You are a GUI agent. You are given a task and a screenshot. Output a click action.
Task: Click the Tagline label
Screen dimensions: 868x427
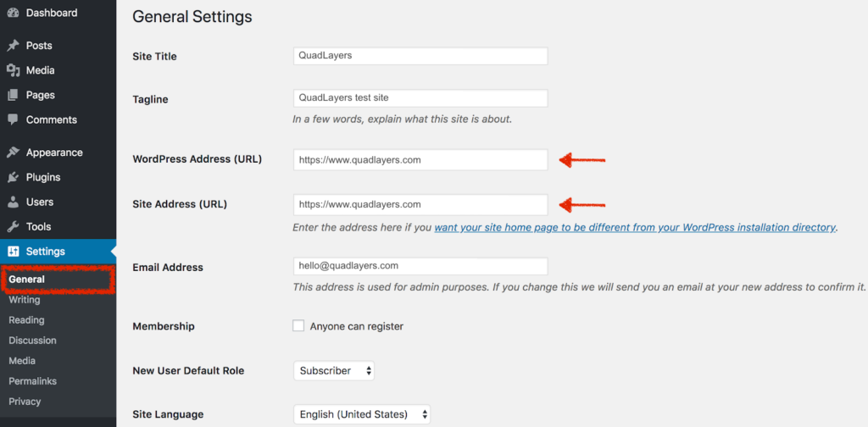(151, 100)
